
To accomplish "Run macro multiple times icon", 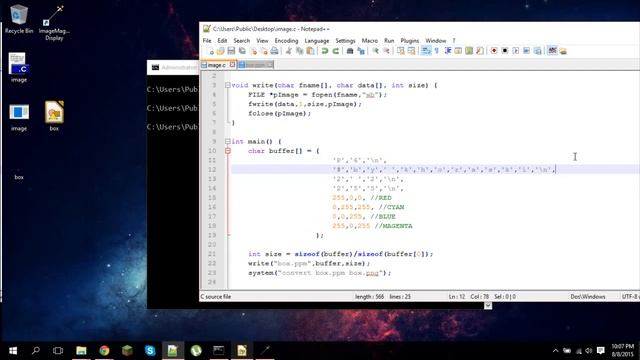I will tap(527, 51).
